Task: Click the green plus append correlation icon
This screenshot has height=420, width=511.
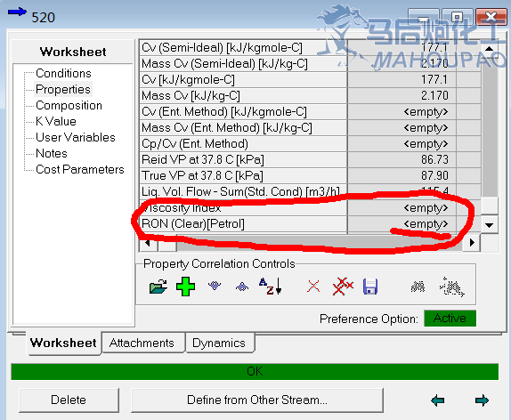Action: pyautogui.click(x=185, y=287)
